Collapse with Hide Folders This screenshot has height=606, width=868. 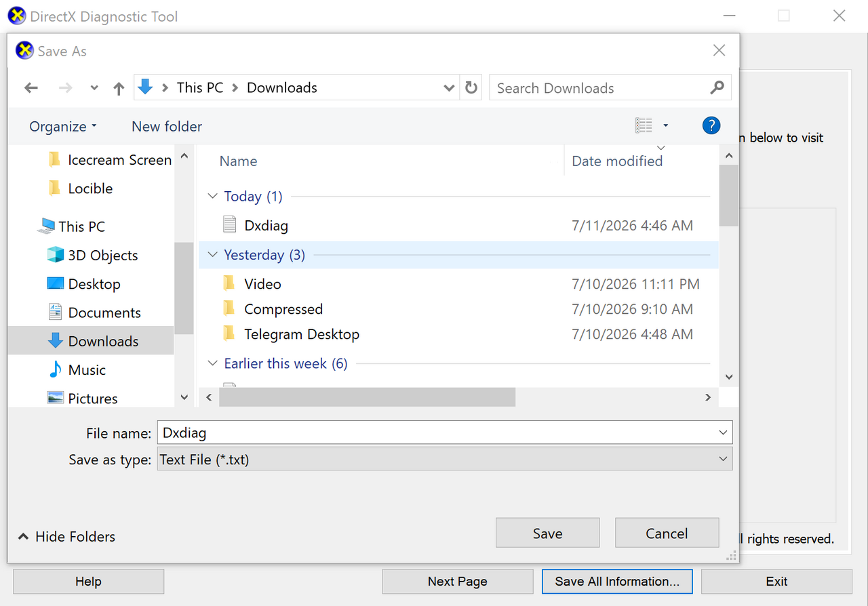pyautogui.click(x=66, y=536)
